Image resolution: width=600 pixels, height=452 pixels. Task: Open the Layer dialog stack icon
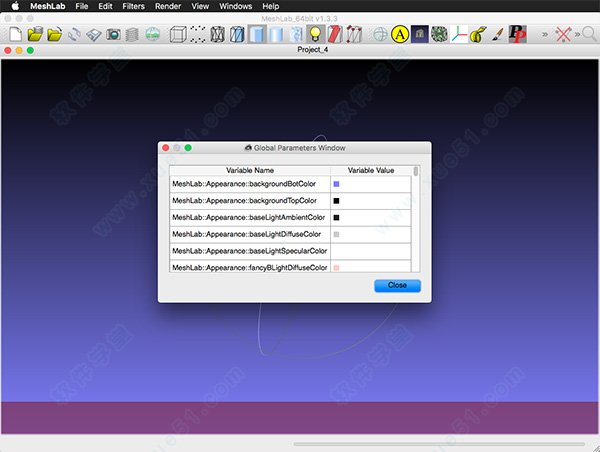tap(132, 34)
